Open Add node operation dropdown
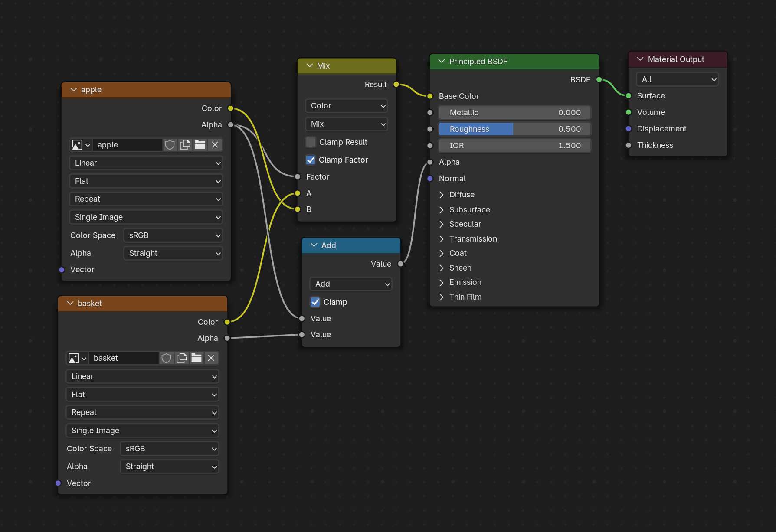776x532 pixels. point(351,284)
